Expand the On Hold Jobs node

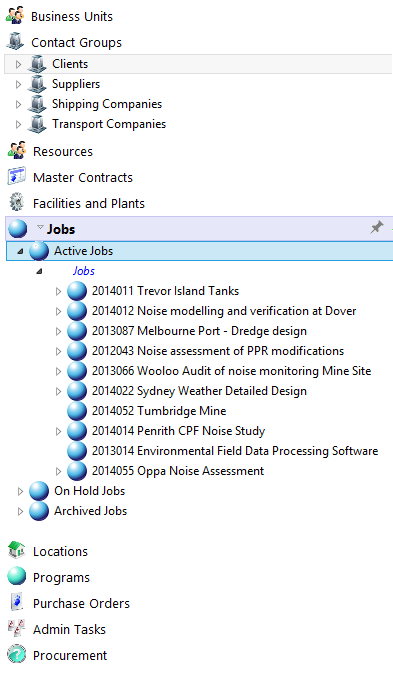[20, 491]
